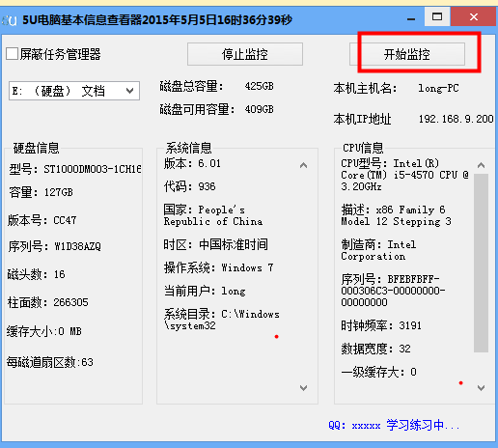The height and width of the screenshot is (448, 498).
Task: Click the 操作系统: Windows 7 entry
Action: 219,267
